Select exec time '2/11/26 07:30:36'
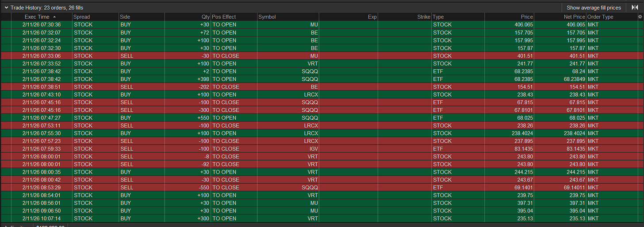644x227 pixels. coord(41,25)
